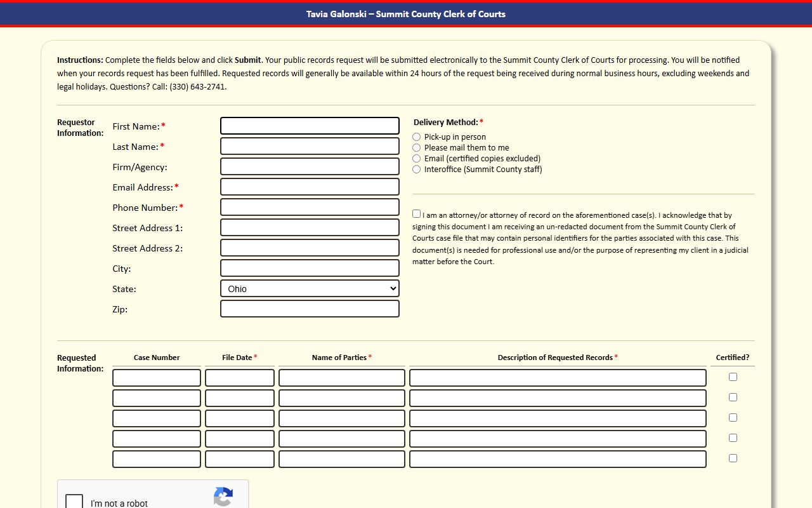The image size is (812, 508).
Task: Click second row Case Number field
Action: point(157,398)
